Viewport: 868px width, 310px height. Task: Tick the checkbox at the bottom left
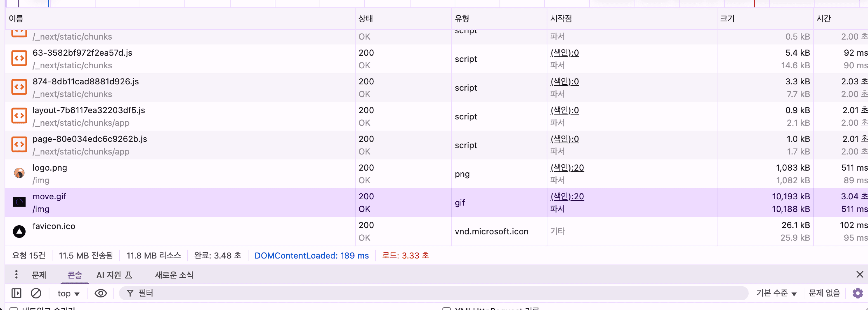(14, 308)
